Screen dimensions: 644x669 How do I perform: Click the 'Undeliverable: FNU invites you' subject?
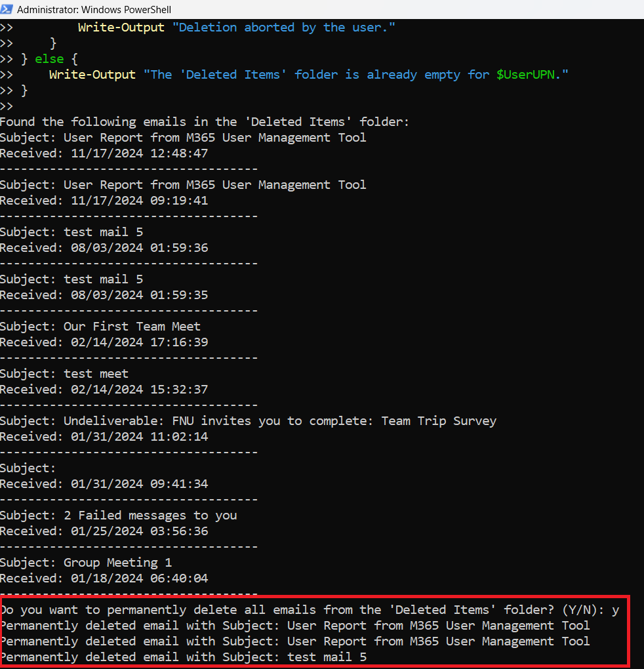coord(279,421)
